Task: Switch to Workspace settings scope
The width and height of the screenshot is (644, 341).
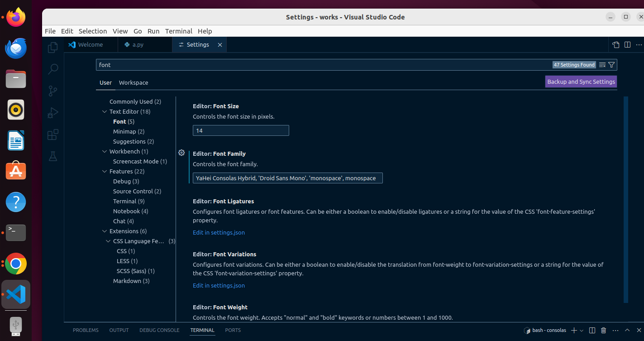Action: 134,82
